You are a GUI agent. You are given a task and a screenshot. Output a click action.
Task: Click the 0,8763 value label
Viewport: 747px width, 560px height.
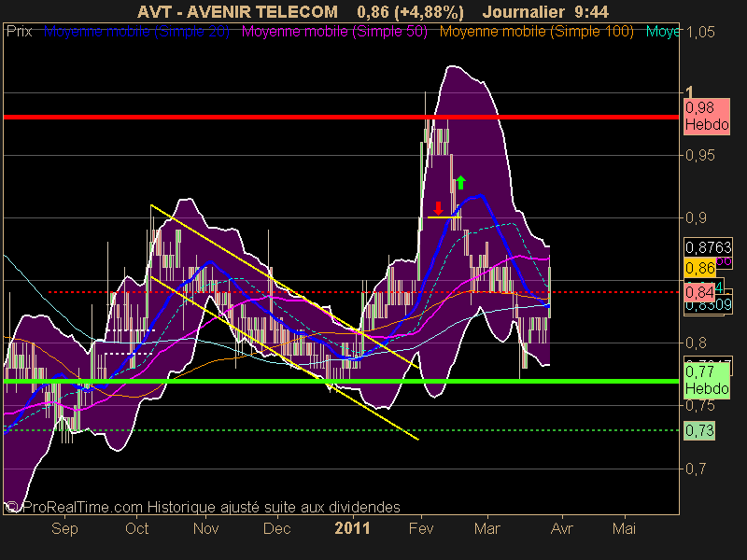point(708,247)
